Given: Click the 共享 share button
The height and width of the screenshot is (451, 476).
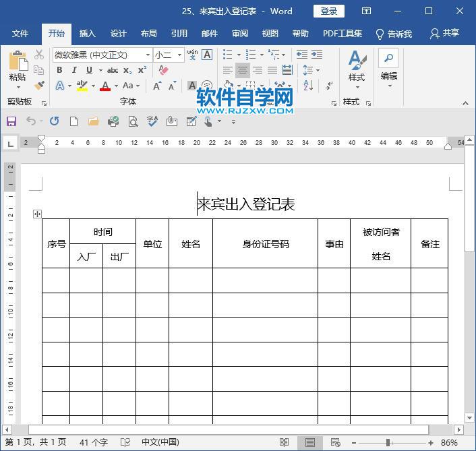Looking at the screenshot, I should click(x=444, y=33).
